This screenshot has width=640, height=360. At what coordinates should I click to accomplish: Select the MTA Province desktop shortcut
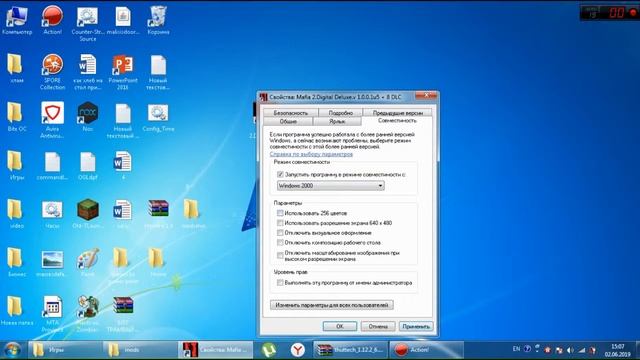[52, 313]
